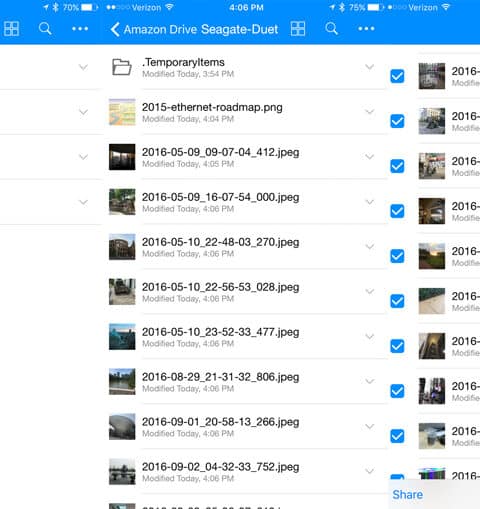
Task: Expand chevron for 2016-05-10_22-48-03_270.jpeg
Action: (369, 247)
